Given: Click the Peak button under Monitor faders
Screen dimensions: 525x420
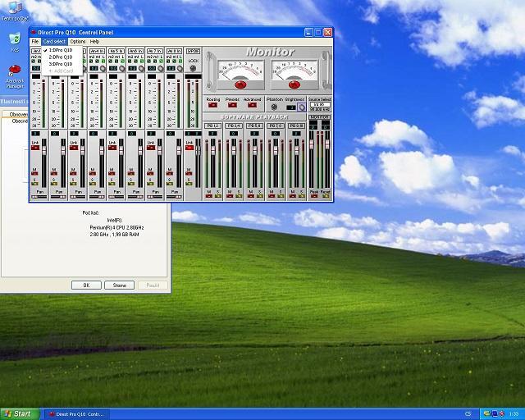Looking at the screenshot, I should coord(314,196).
